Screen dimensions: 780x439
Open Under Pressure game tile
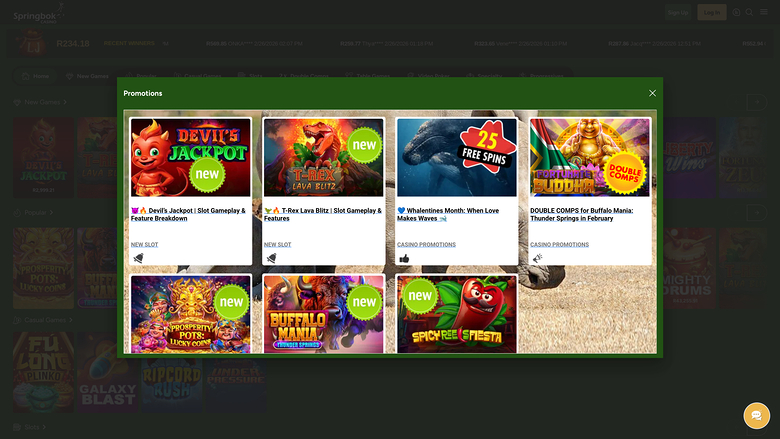(236, 385)
